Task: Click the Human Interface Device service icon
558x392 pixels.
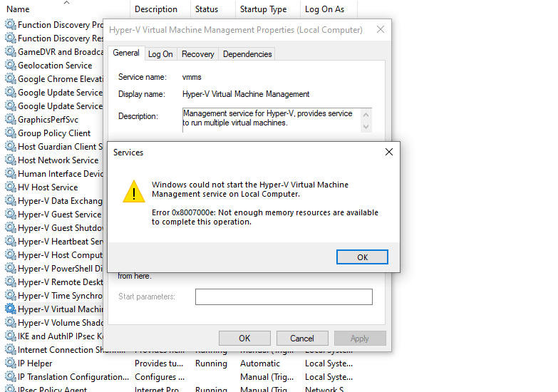Action: pos(11,173)
